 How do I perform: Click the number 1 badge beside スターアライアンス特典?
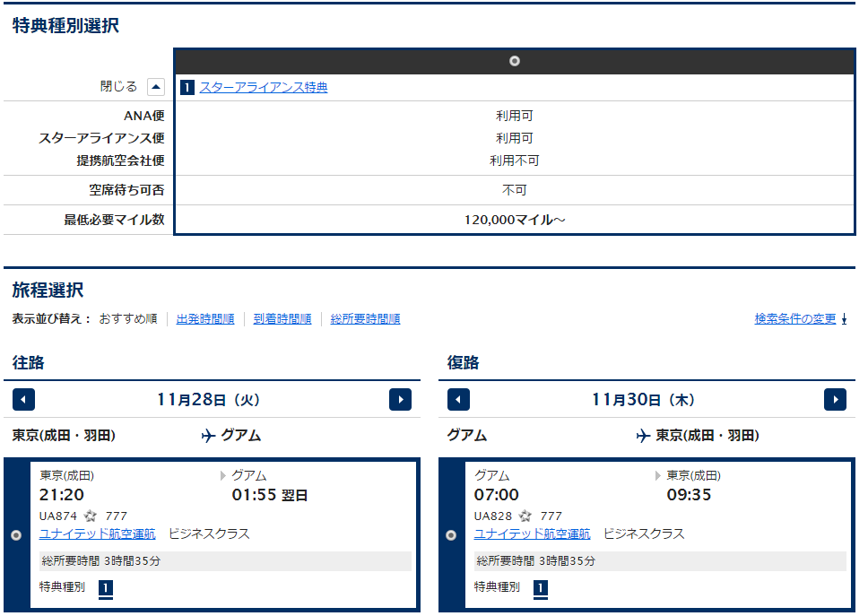pyautogui.click(x=187, y=88)
